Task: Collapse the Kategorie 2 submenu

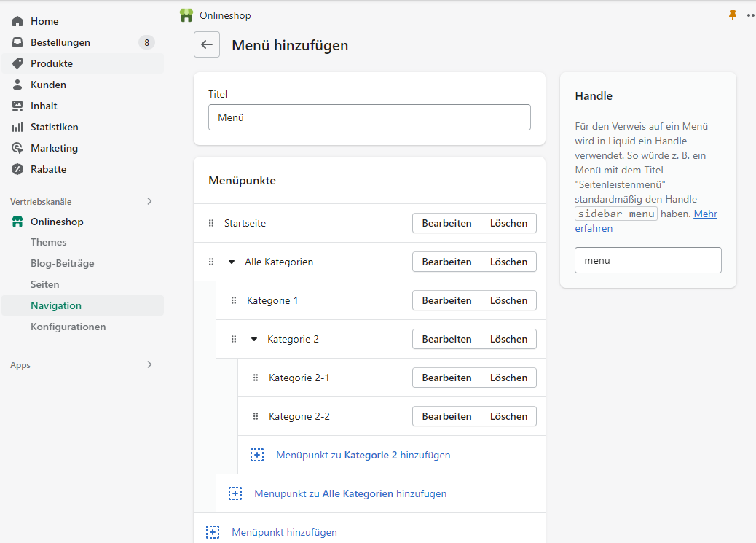Action: click(x=254, y=339)
